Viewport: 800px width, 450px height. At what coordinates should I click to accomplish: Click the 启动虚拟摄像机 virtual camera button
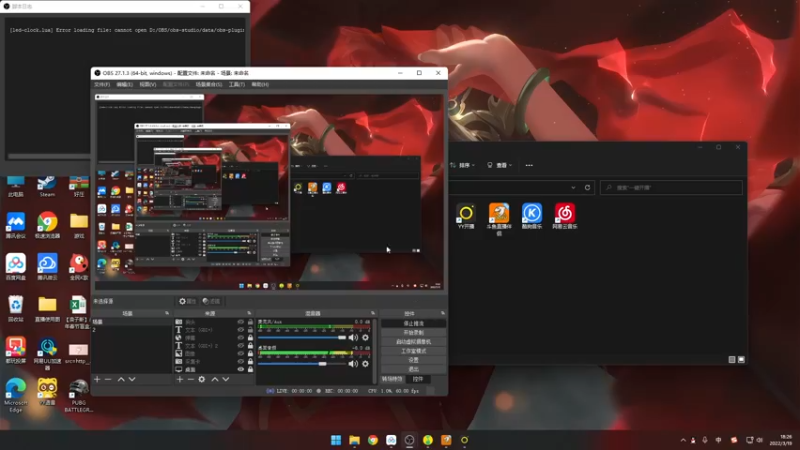(413, 342)
